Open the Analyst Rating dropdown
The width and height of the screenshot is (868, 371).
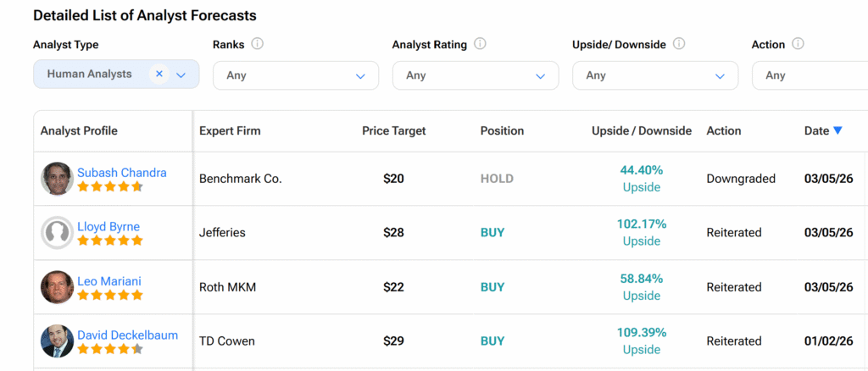pos(475,75)
